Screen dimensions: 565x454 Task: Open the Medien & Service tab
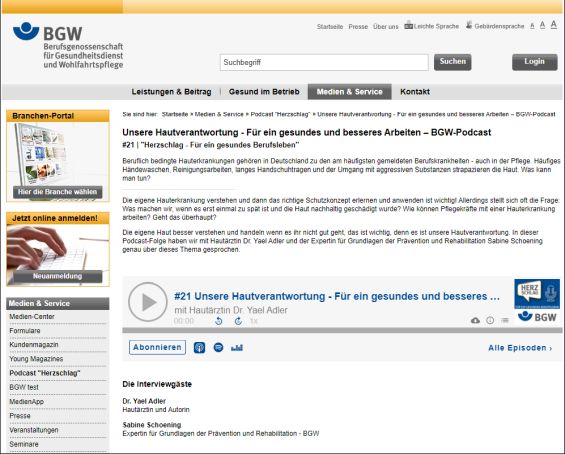[x=350, y=92]
